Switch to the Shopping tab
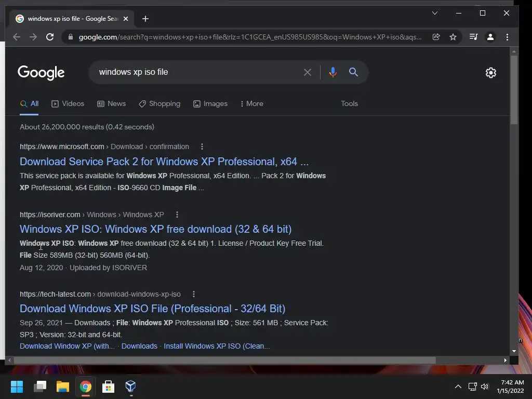Screen dimensions: 532x399 (159, 104)
